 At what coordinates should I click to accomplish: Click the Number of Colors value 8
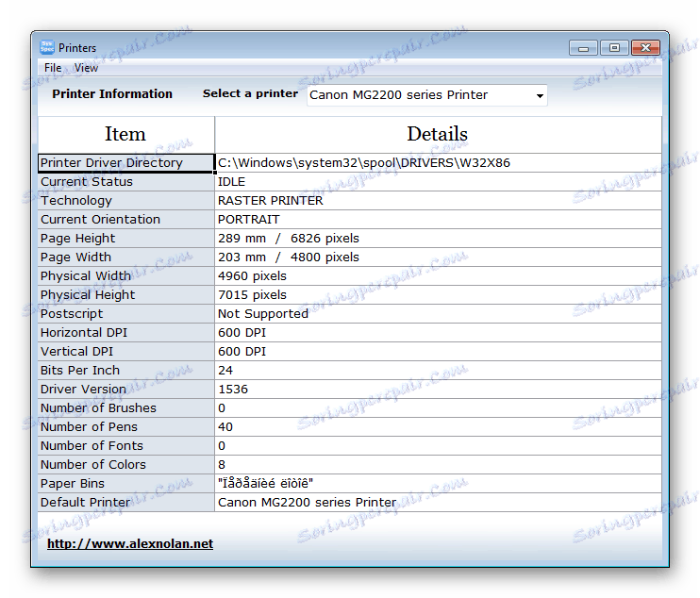(x=438, y=465)
